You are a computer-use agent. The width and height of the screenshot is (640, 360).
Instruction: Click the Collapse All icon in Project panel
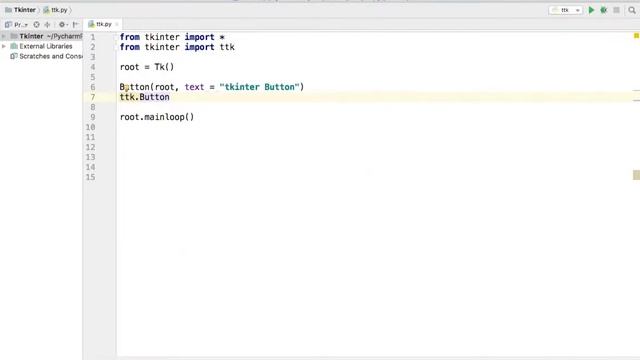(x=47, y=24)
